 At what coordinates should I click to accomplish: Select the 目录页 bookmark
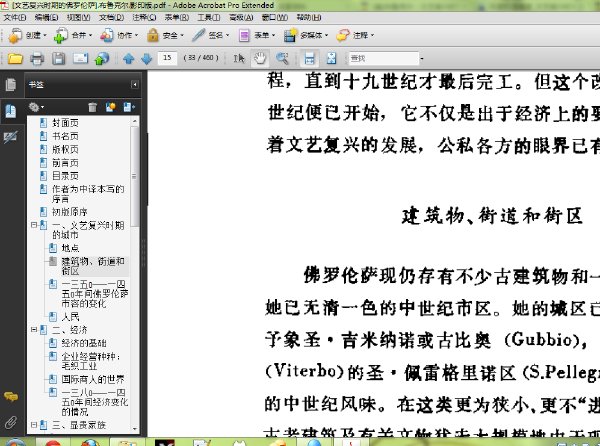point(65,176)
